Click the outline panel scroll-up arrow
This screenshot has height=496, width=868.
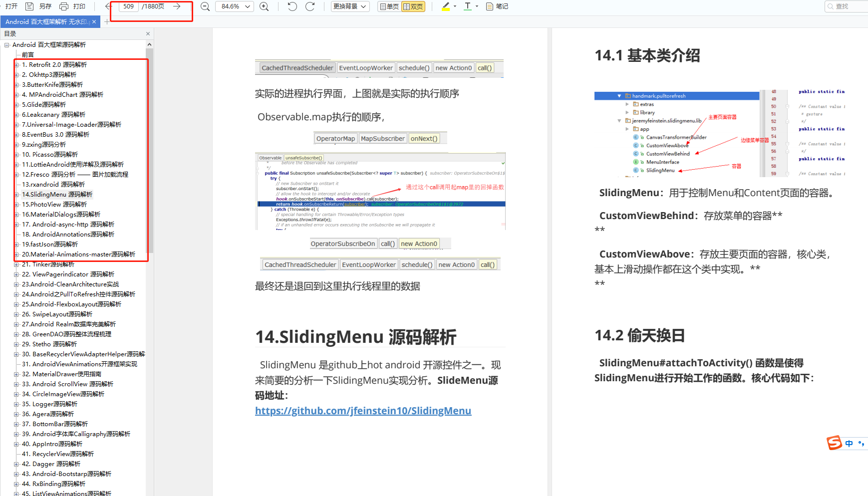[149, 44]
